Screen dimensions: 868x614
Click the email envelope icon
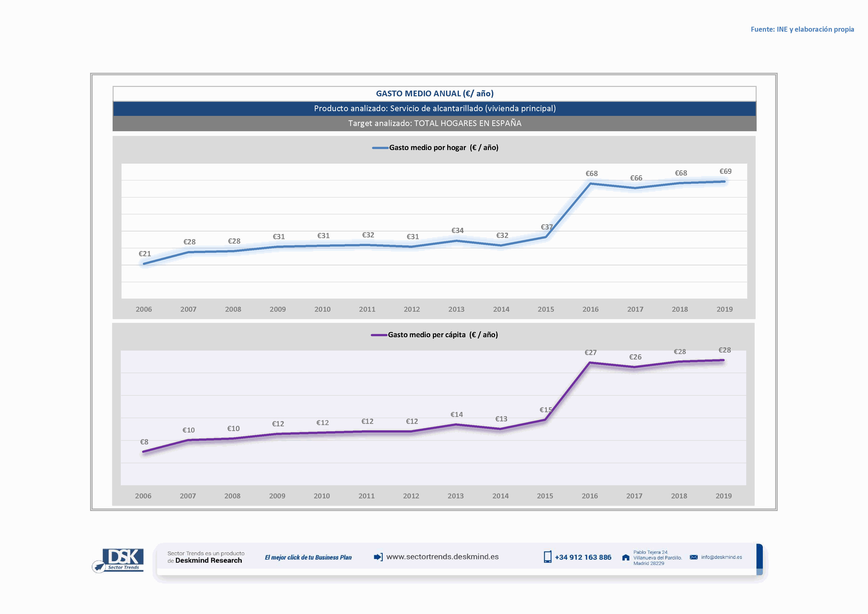[693, 557]
